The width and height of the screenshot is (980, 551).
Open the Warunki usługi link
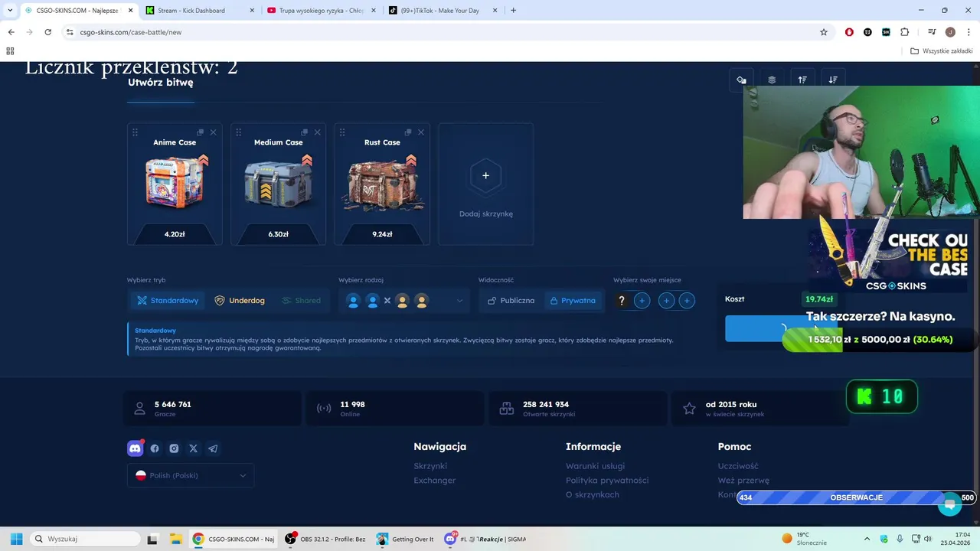pos(595,466)
